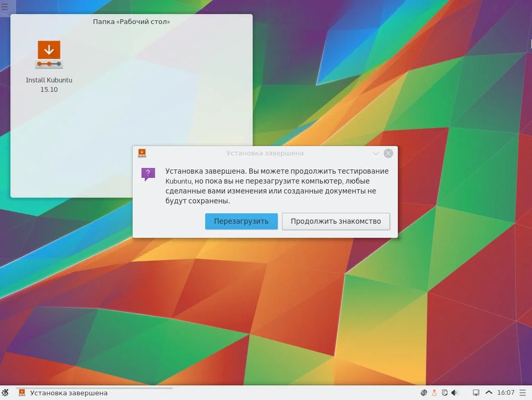Open the panel settings hamburger icon
The height and width of the screenshot is (400, 532).
tap(523, 393)
